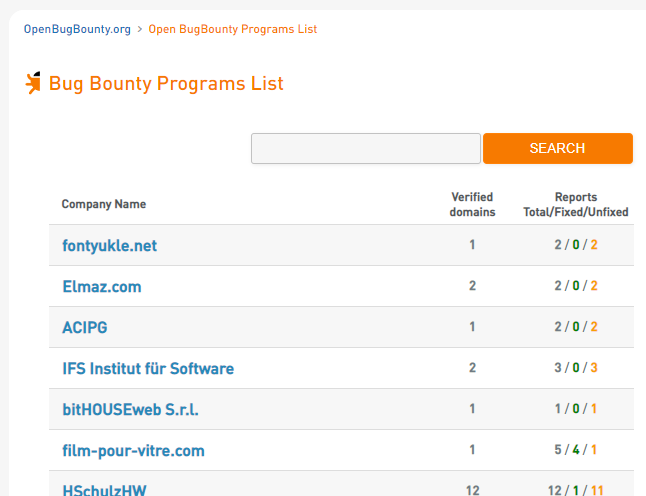Click the Verified domains column header
646x496 pixels.
tap(473, 204)
